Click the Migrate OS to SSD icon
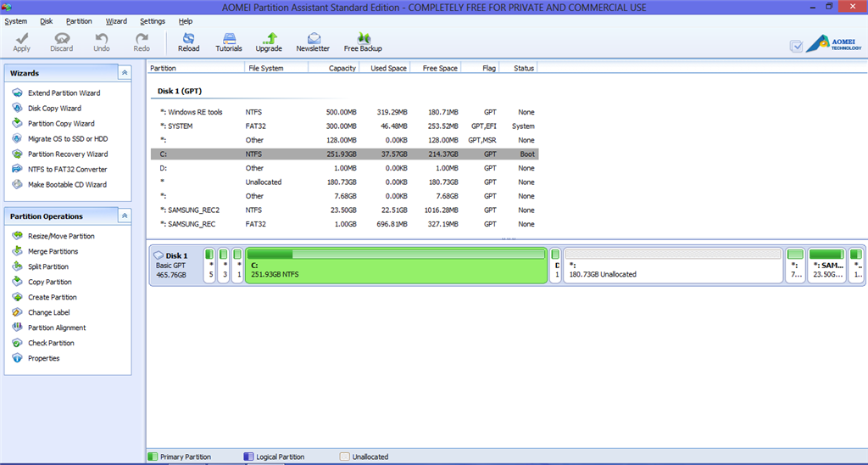Image resolution: width=868 pixels, height=465 pixels. pyautogui.click(x=18, y=138)
